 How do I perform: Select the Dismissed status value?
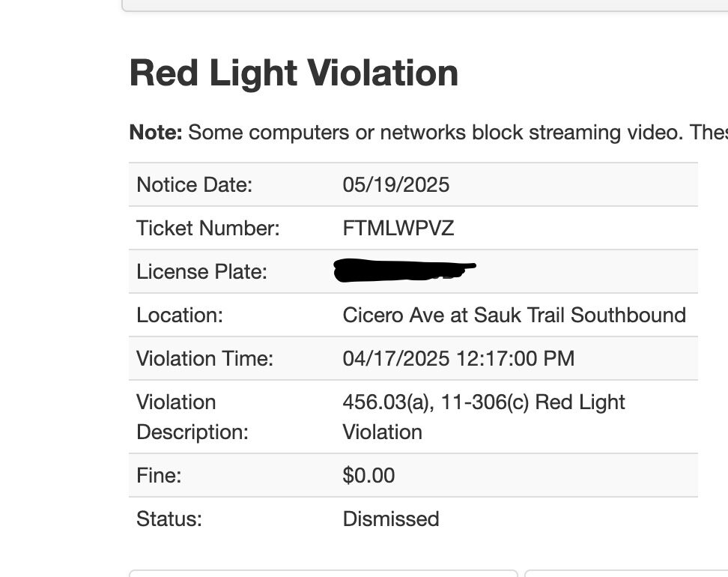(x=391, y=519)
